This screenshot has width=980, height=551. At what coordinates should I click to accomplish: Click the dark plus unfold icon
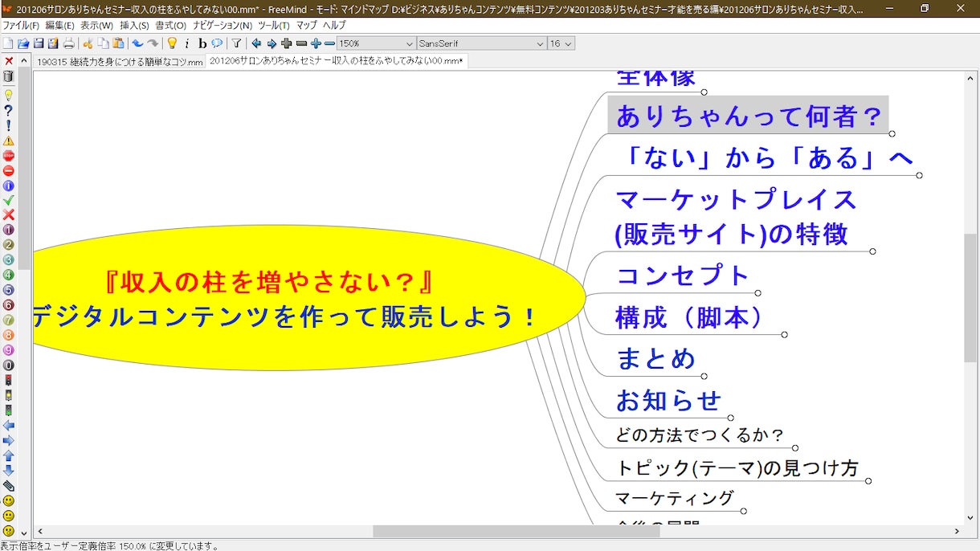click(x=287, y=43)
